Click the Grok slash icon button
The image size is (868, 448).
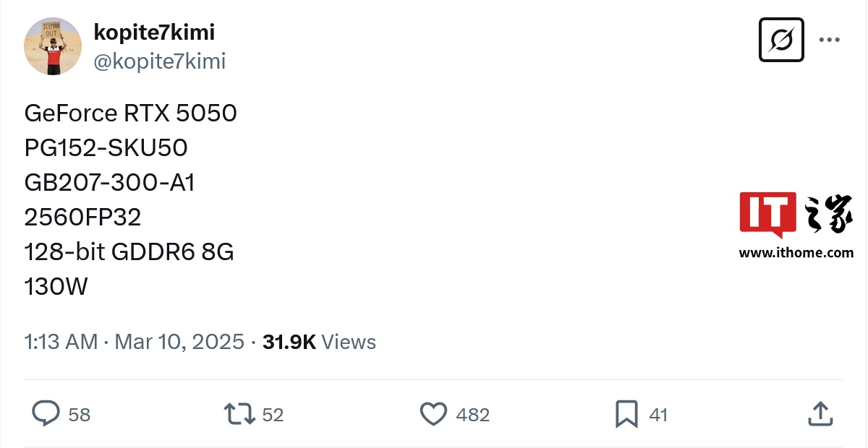[781, 40]
